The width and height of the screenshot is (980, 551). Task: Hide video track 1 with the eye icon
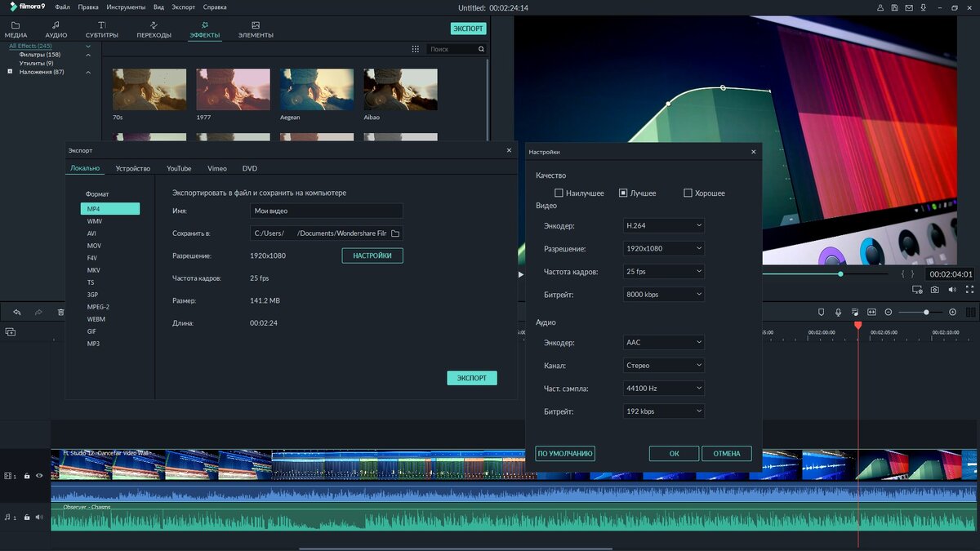[38, 475]
